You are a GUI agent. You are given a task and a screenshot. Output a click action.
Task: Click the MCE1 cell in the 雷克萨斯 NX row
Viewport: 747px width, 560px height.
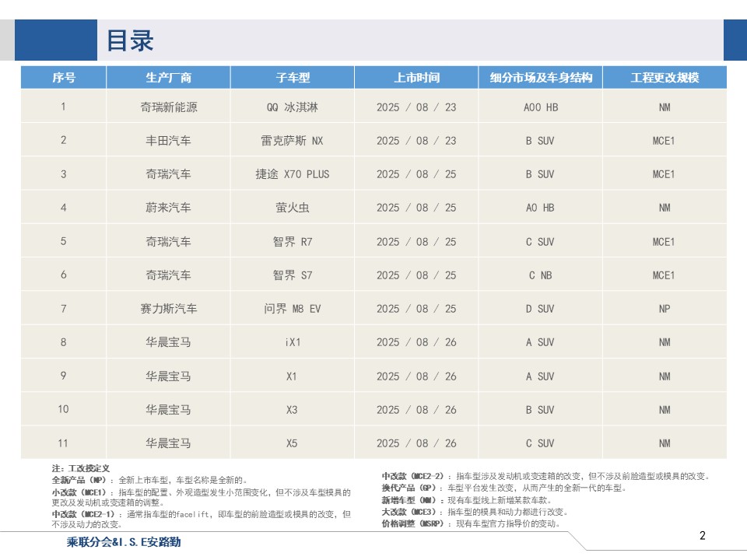(x=664, y=141)
